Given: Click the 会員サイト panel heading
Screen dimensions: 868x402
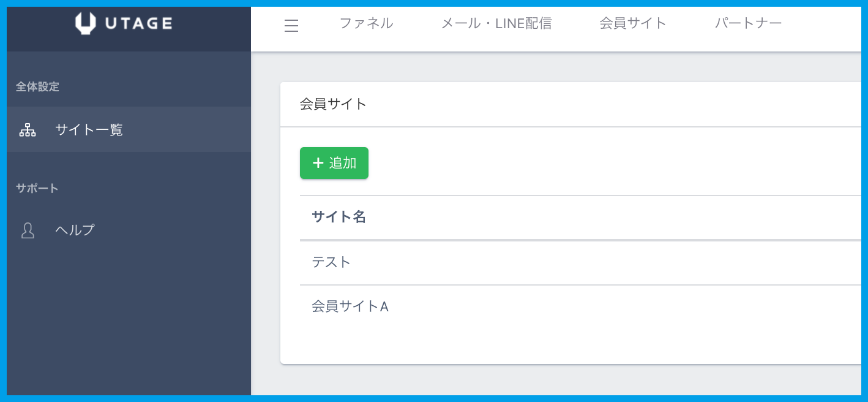Looking at the screenshot, I should tap(333, 104).
